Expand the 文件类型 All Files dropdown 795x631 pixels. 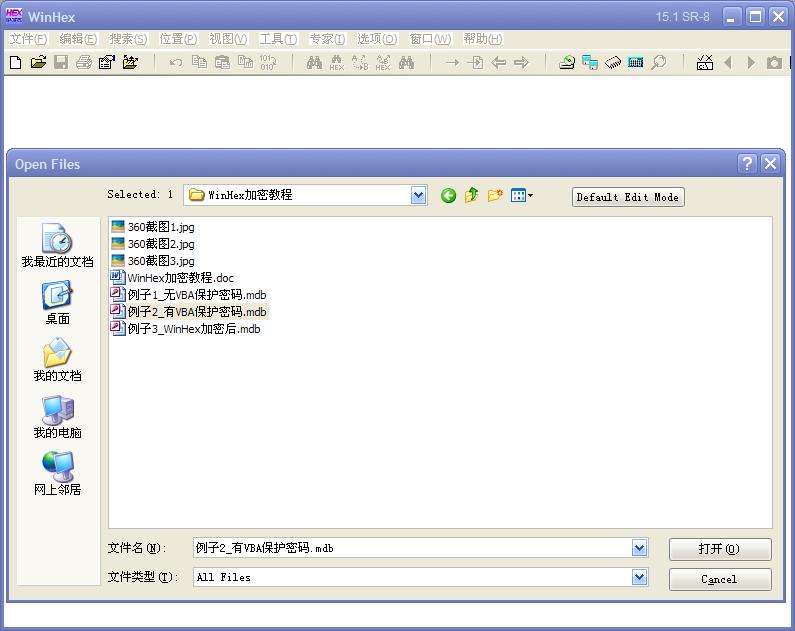pyautogui.click(x=639, y=577)
